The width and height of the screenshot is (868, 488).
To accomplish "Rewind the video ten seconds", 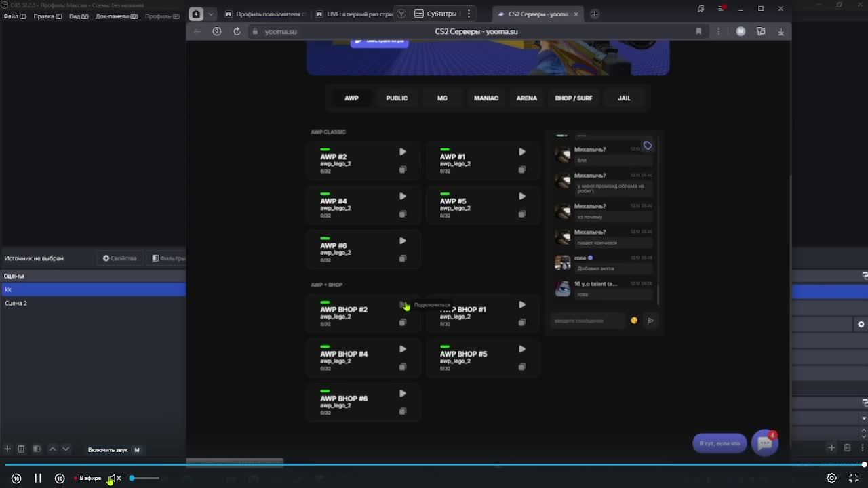I will pos(16,478).
